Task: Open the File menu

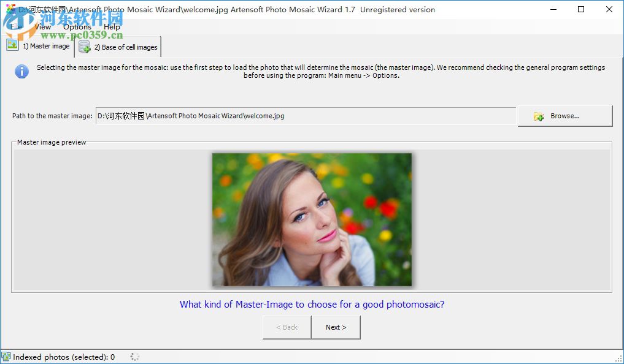Action: pyautogui.click(x=15, y=26)
